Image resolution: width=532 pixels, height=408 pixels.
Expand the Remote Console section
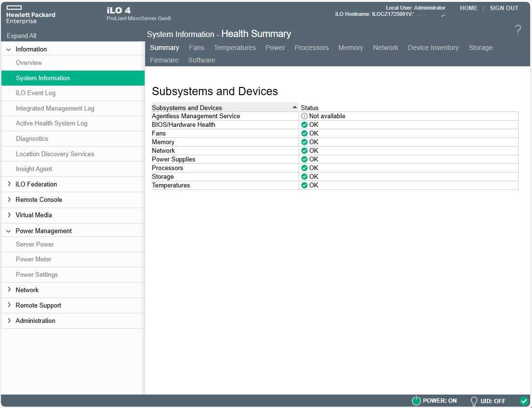pos(9,199)
